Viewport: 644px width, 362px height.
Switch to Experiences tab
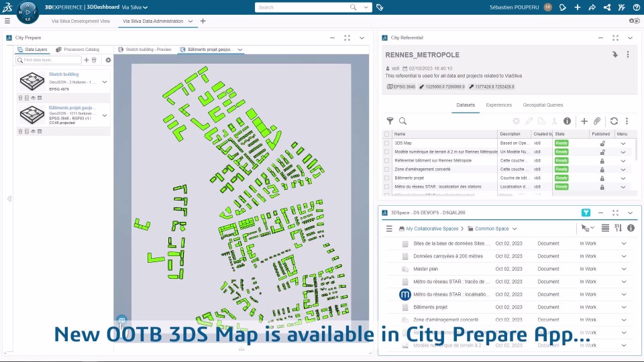pyautogui.click(x=499, y=105)
